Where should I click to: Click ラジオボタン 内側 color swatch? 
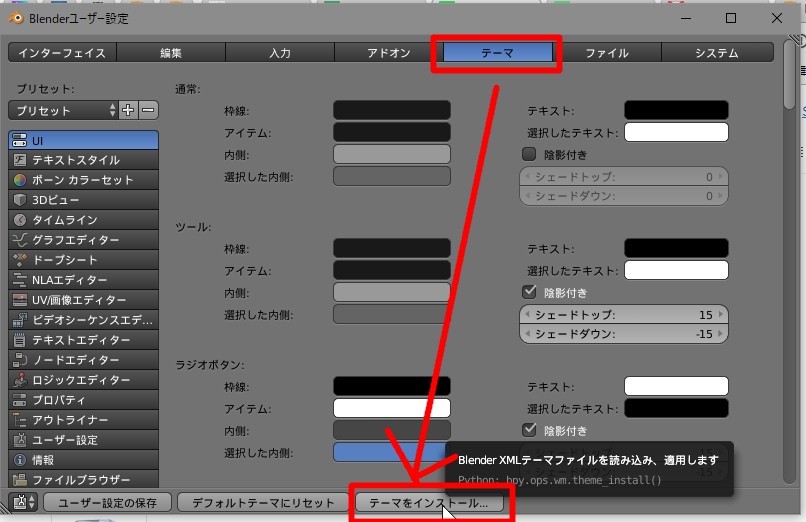pyautogui.click(x=392, y=431)
